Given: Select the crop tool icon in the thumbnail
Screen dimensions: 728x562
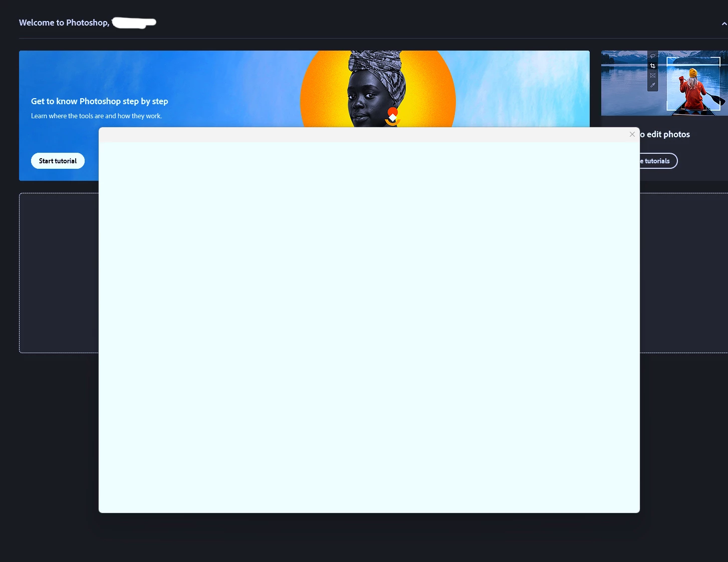Looking at the screenshot, I should (x=652, y=66).
